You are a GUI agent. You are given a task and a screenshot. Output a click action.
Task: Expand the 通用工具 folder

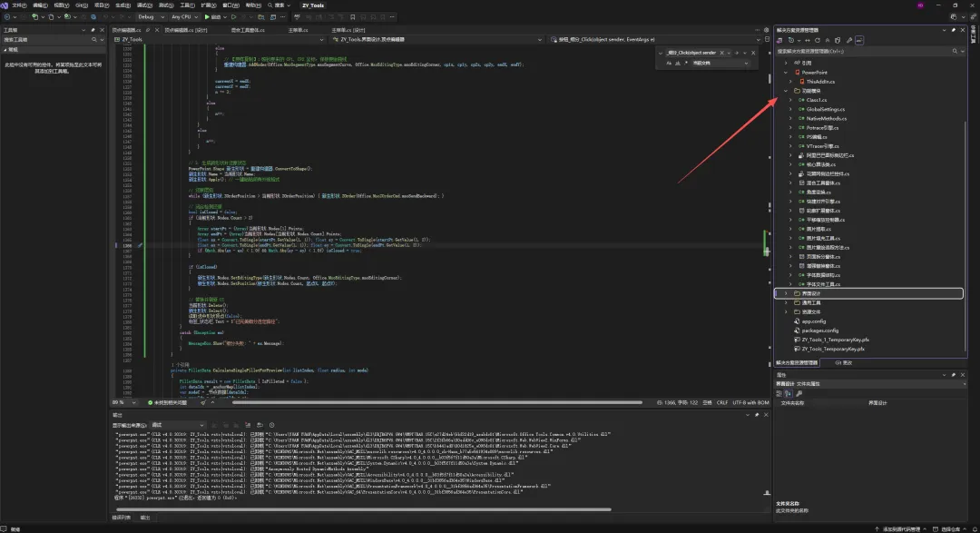[x=786, y=302]
